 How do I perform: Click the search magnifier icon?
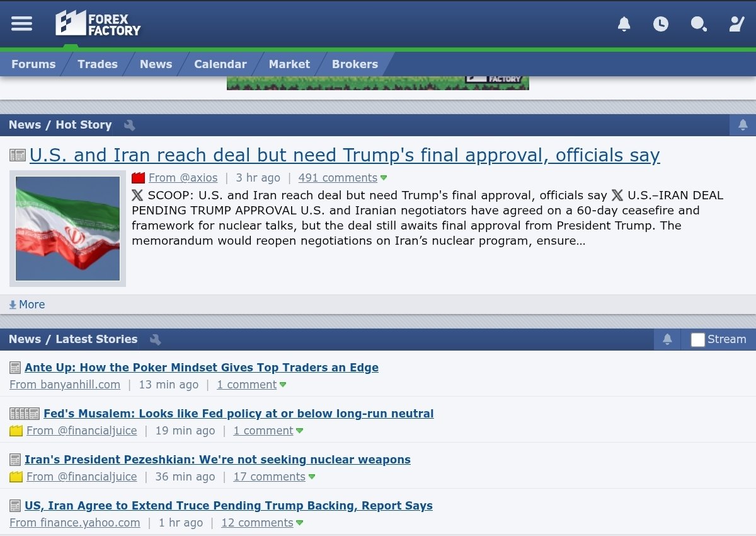(x=699, y=24)
